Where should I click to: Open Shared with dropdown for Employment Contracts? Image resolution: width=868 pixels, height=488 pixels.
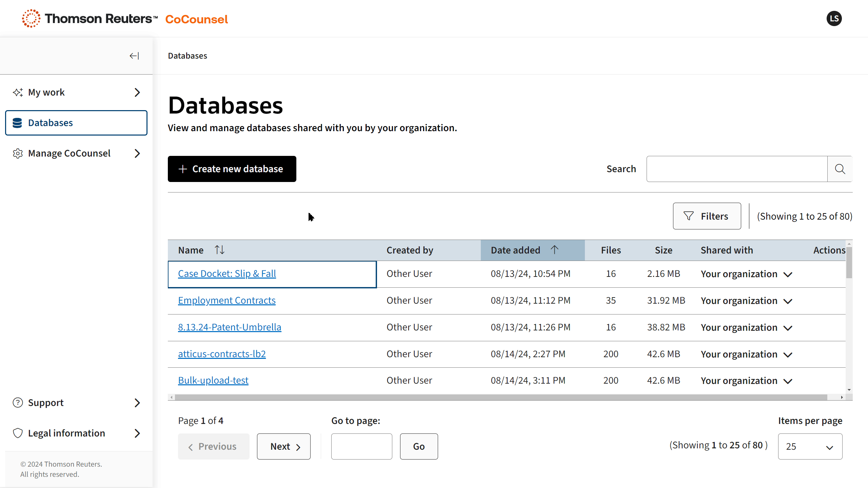pyautogui.click(x=788, y=301)
